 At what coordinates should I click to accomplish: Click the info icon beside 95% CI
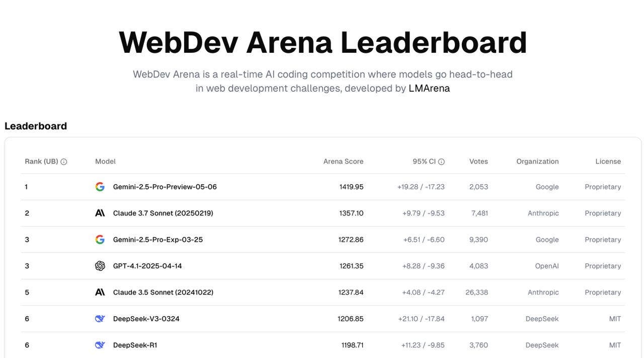point(441,162)
